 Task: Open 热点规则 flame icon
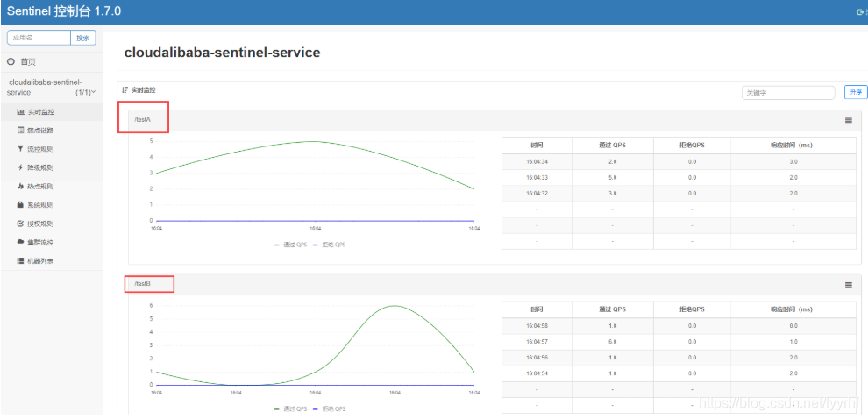(20, 187)
